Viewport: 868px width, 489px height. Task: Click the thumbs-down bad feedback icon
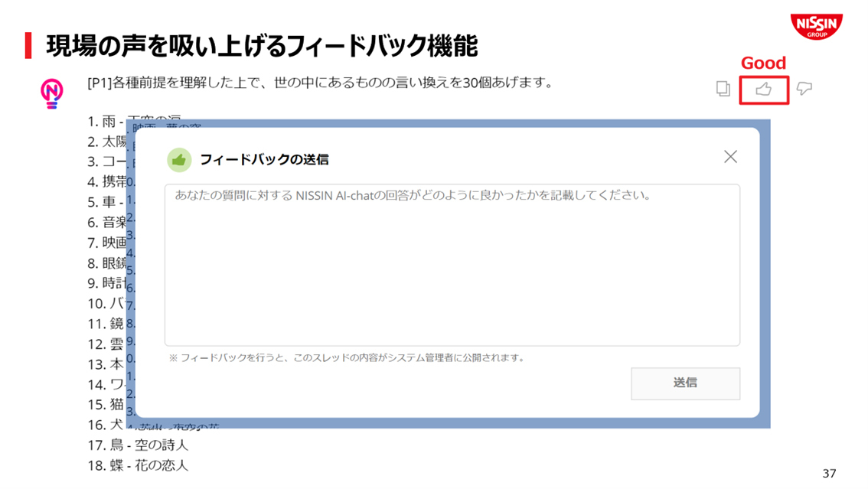pos(804,89)
